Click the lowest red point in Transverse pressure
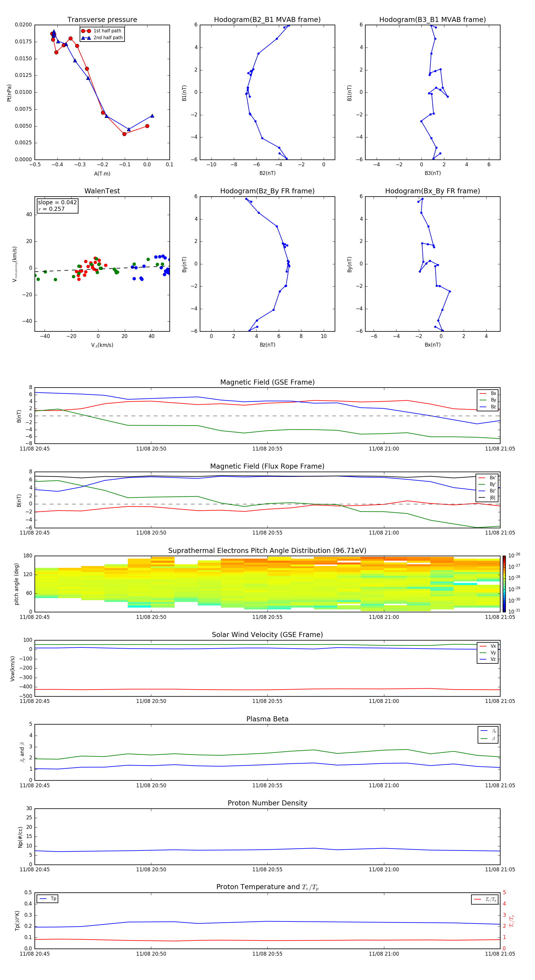535x980 pixels. click(x=124, y=134)
